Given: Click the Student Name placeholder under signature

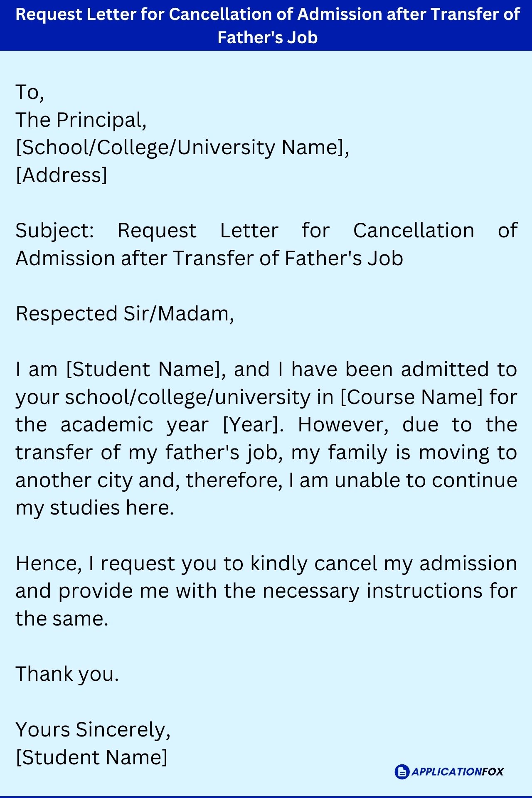Looking at the screenshot, I should tap(91, 757).
